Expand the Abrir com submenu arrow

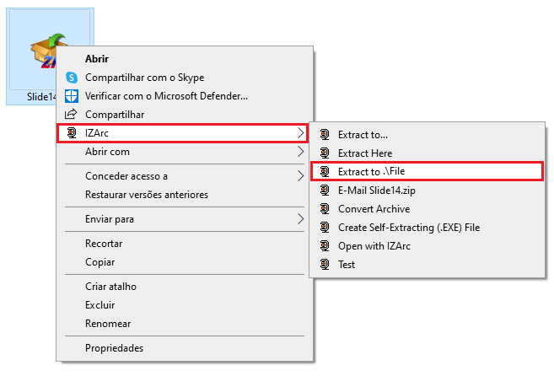[300, 152]
